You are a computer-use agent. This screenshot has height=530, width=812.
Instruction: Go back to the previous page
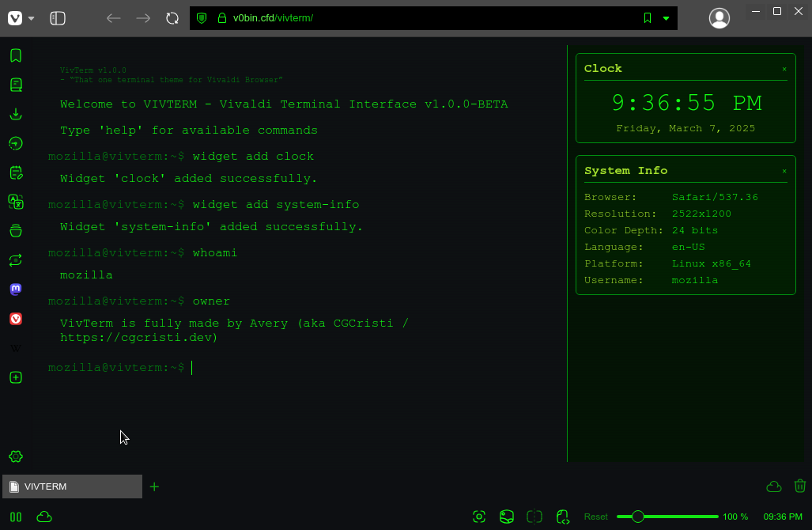point(113,18)
